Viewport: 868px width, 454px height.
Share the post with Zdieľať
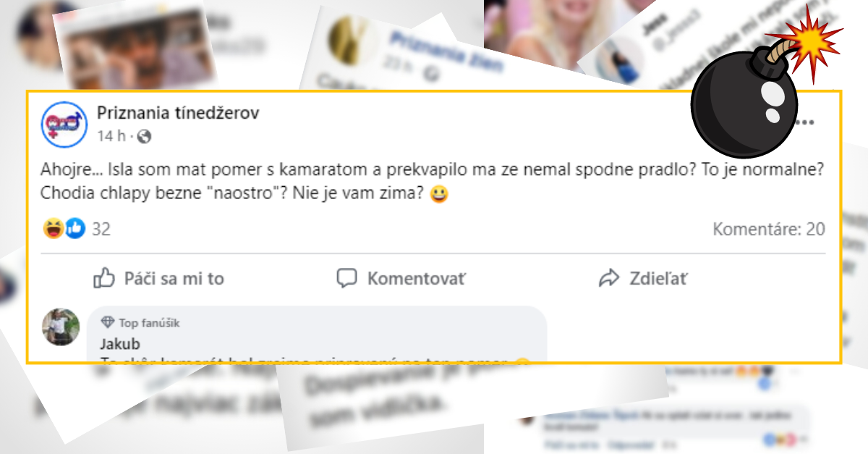tap(643, 278)
